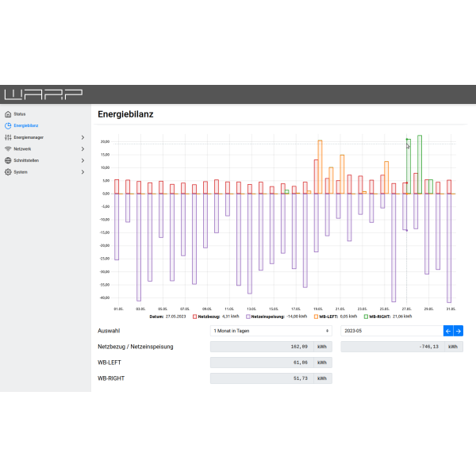Expand Netzwerk submenu chevron
The image size is (476, 476).
coord(83,149)
